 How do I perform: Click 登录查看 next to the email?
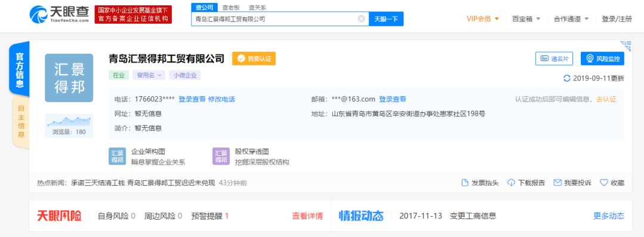392,99
